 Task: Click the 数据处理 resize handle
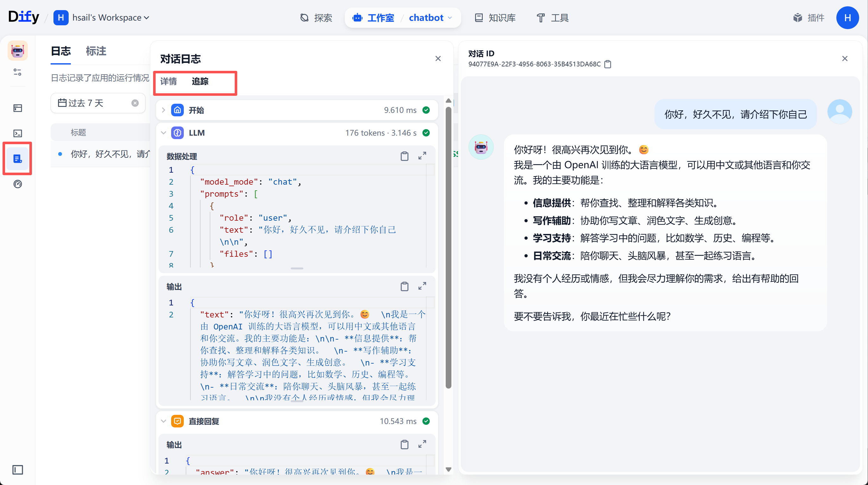coord(297,268)
